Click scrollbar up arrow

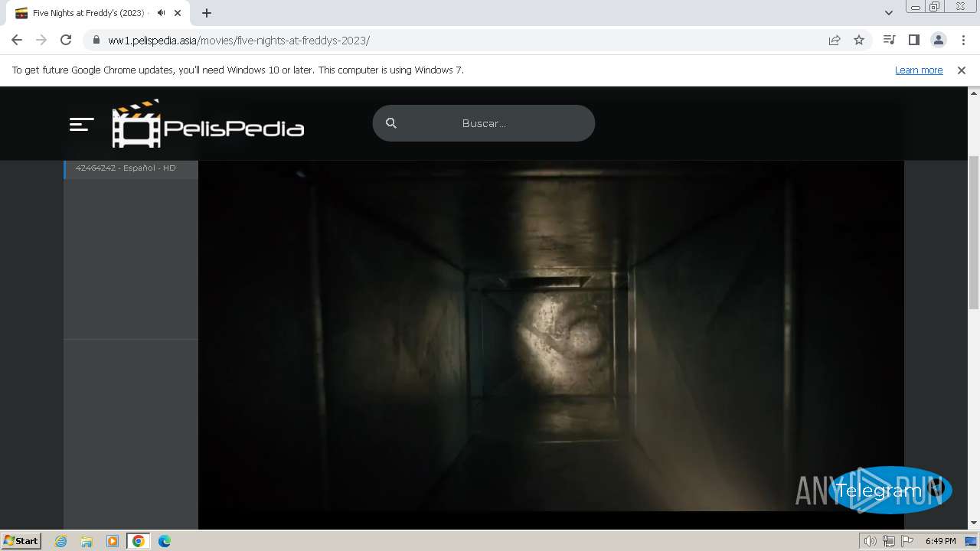coord(974,93)
